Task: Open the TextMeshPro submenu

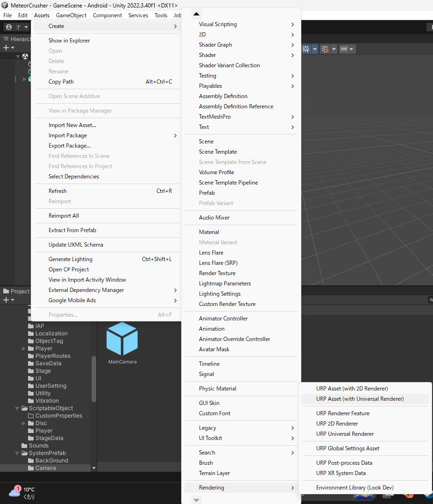Action: (x=241, y=117)
